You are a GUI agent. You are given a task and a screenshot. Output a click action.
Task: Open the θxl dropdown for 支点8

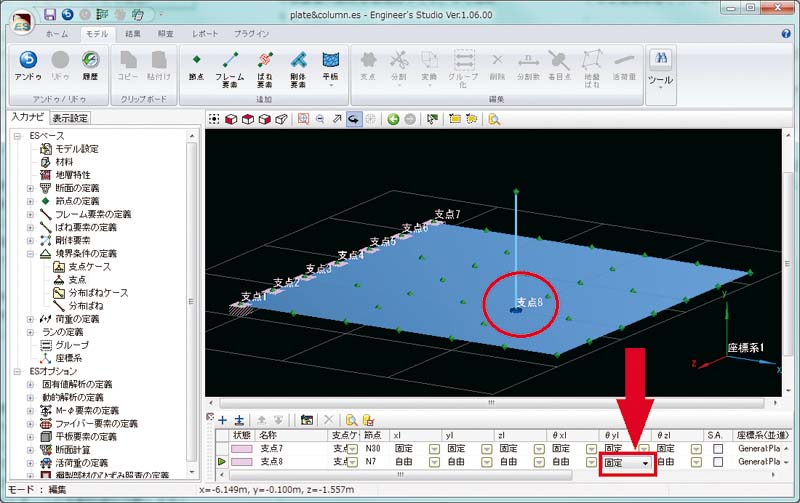pyautogui.click(x=591, y=462)
